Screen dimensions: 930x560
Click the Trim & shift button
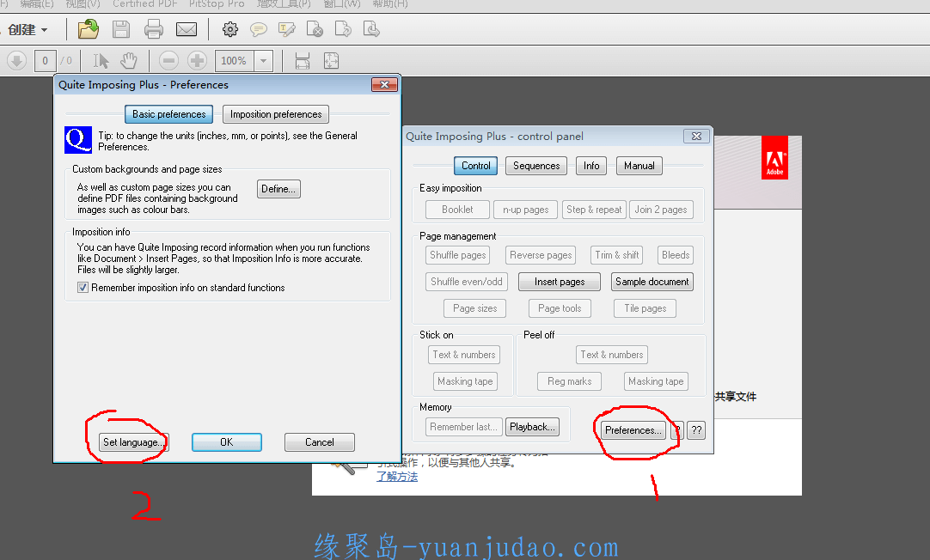tap(617, 255)
